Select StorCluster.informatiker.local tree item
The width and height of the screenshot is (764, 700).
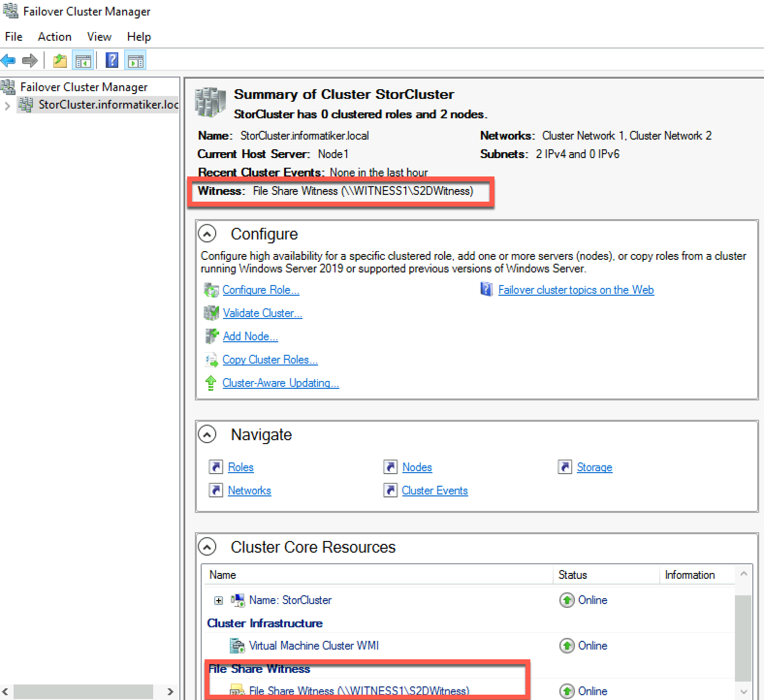coord(109,105)
